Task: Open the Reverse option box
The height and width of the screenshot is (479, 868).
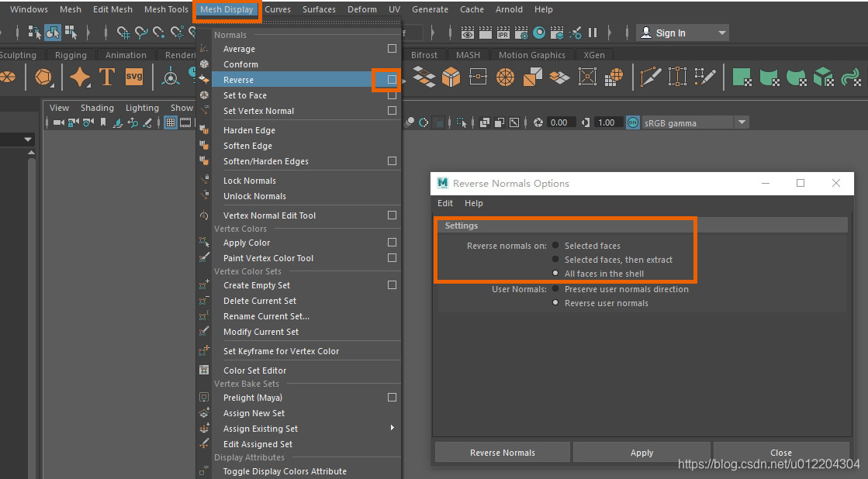Action: tap(392, 80)
